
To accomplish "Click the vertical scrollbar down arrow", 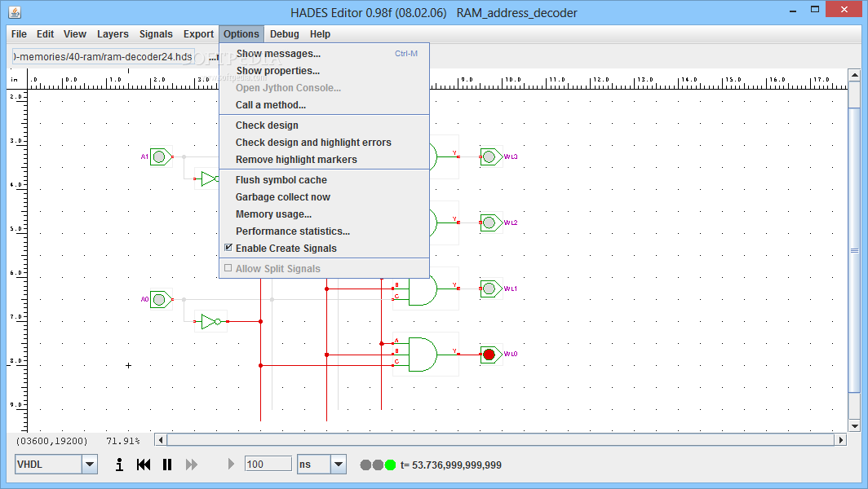I will coord(854,426).
